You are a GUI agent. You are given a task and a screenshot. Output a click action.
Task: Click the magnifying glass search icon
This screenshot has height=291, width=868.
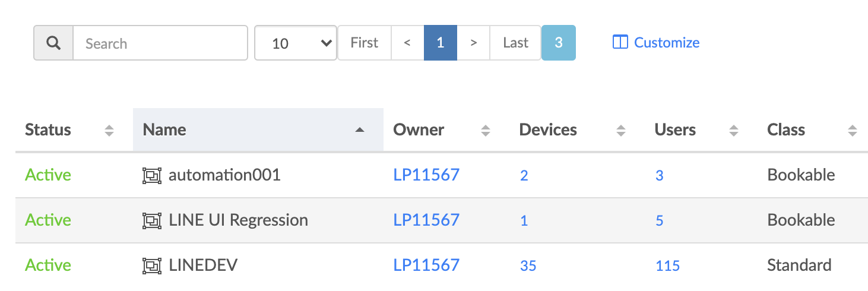(53, 43)
